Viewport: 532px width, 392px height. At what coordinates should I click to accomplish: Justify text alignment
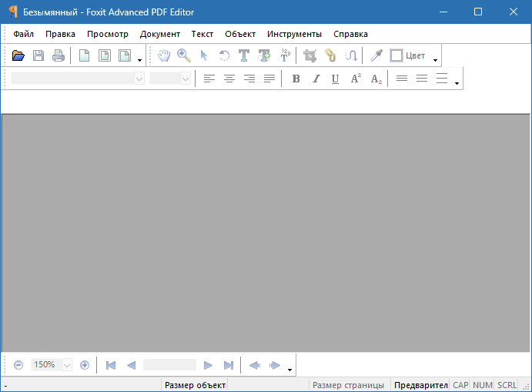click(269, 79)
